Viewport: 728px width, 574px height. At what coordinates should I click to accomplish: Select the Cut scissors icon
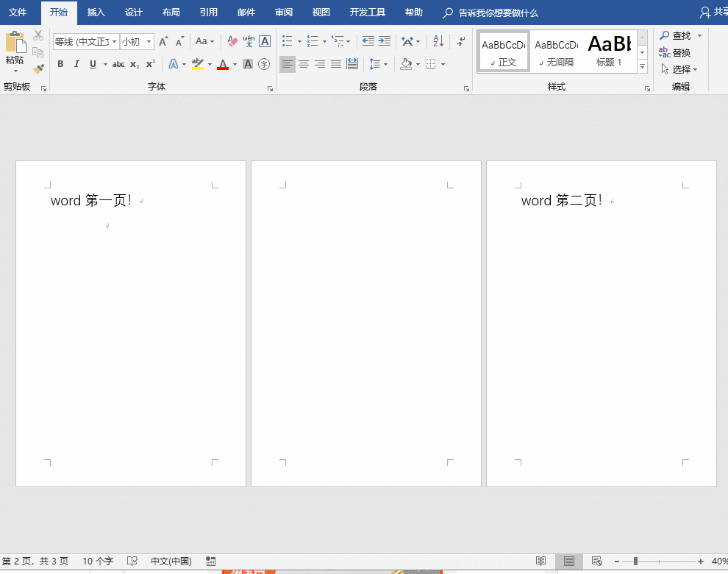[38, 35]
